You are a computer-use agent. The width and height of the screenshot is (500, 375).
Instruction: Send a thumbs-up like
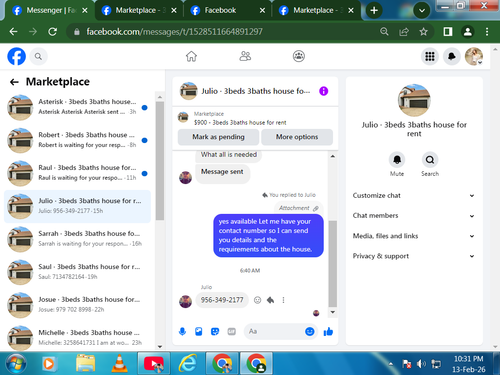pyautogui.click(x=328, y=331)
